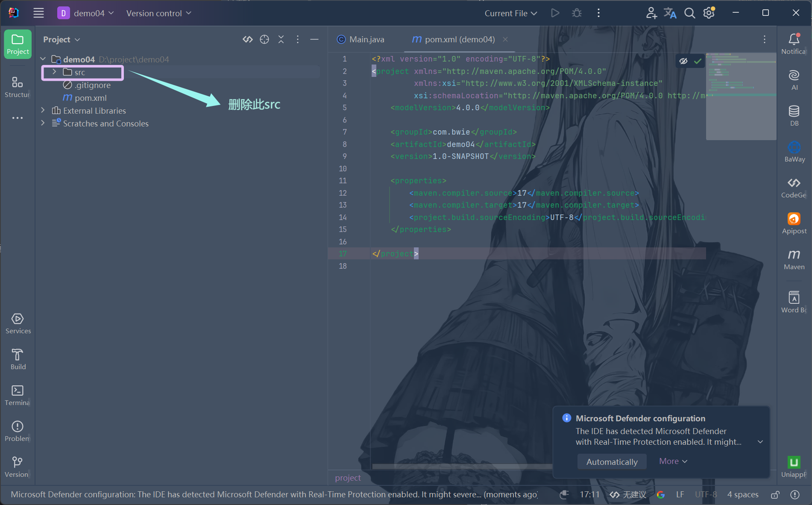Open the Build tool window
The height and width of the screenshot is (505, 812).
pos(18,359)
